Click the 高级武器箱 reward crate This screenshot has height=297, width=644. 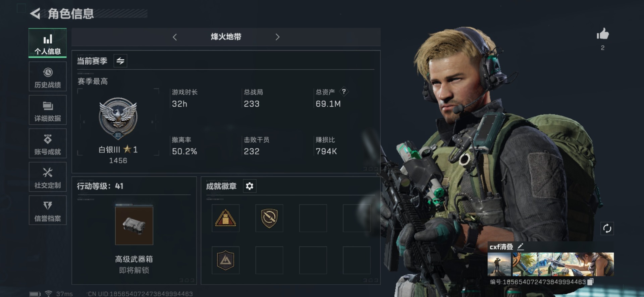coord(134,226)
